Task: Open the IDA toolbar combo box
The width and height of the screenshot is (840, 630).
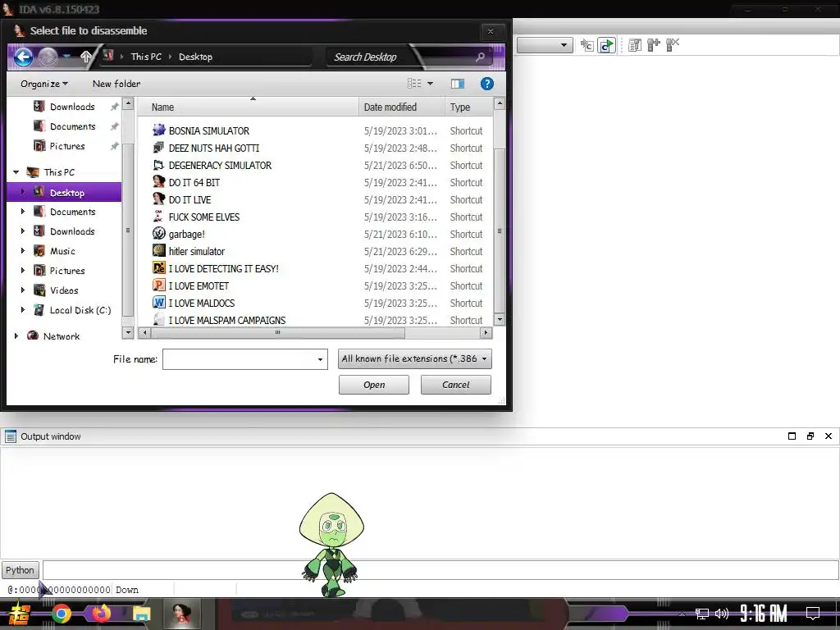Action: point(545,45)
